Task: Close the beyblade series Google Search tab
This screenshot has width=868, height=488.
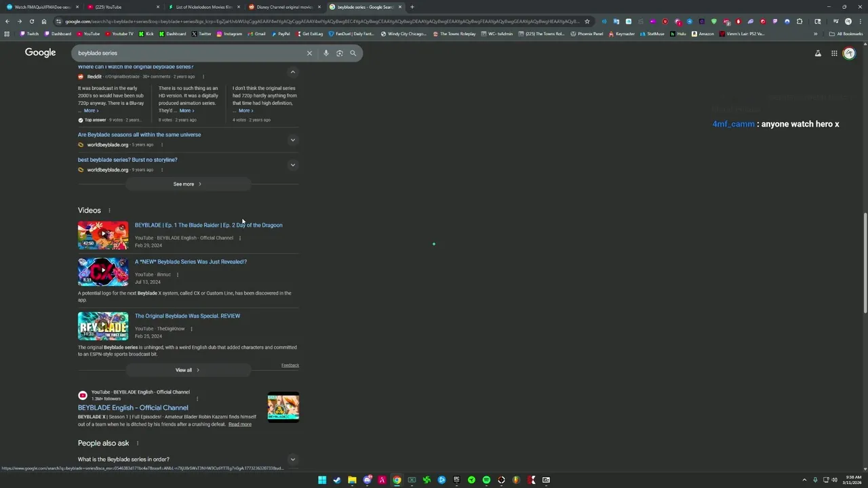Action: coord(400,7)
